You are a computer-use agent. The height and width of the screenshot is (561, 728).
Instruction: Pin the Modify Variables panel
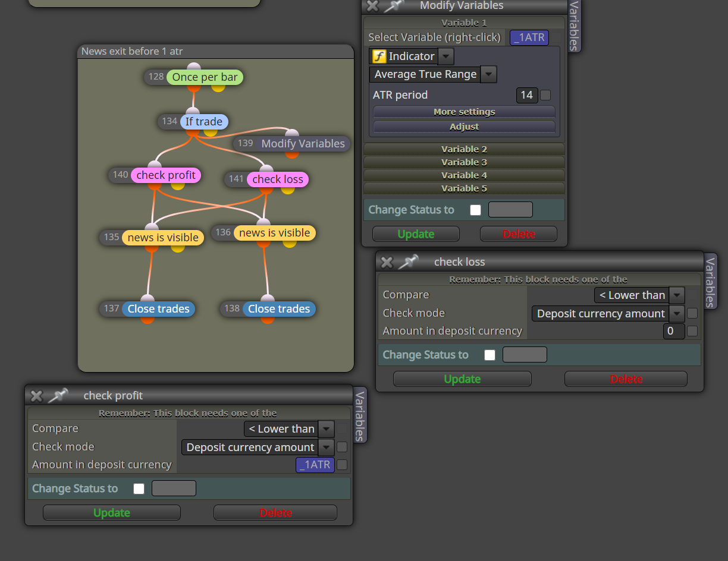pos(394,6)
